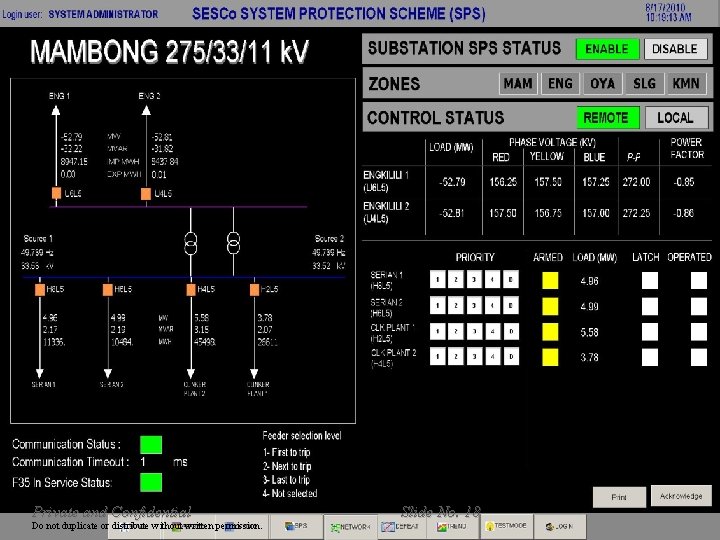The width and height of the screenshot is (720, 540).
Task: Click the Serian 1 yellow armed indicator
Action: [x=550, y=281]
